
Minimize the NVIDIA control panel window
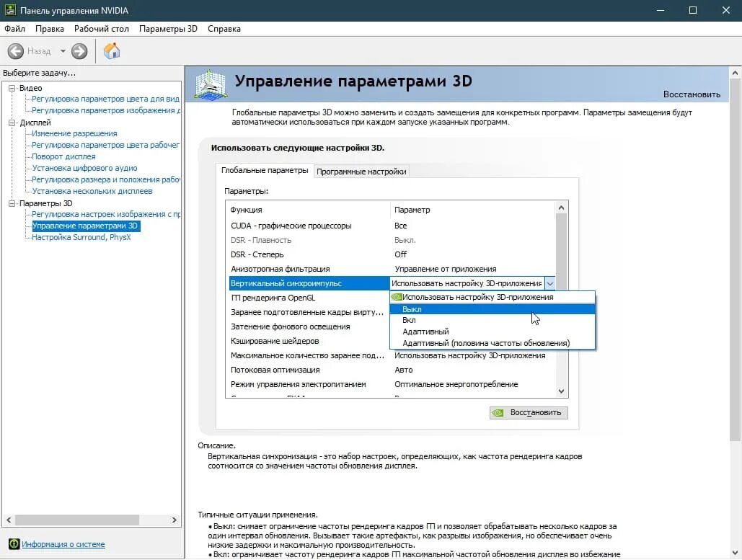point(661,10)
